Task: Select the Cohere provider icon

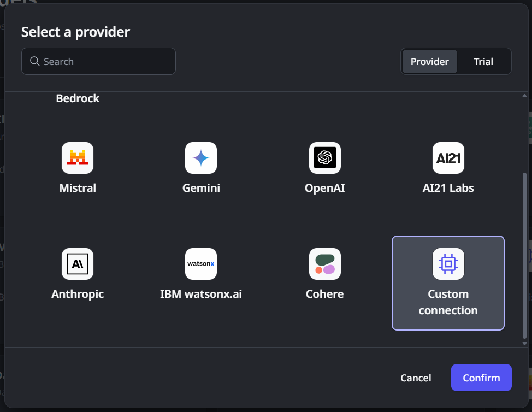Action: [x=324, y=264]
